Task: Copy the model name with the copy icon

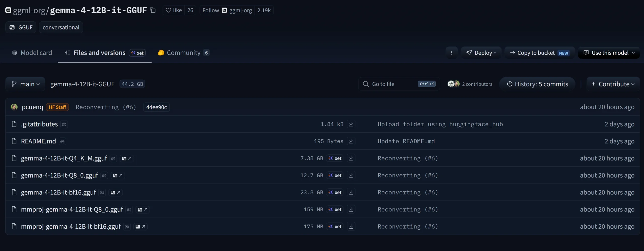Action: (153, 10)
